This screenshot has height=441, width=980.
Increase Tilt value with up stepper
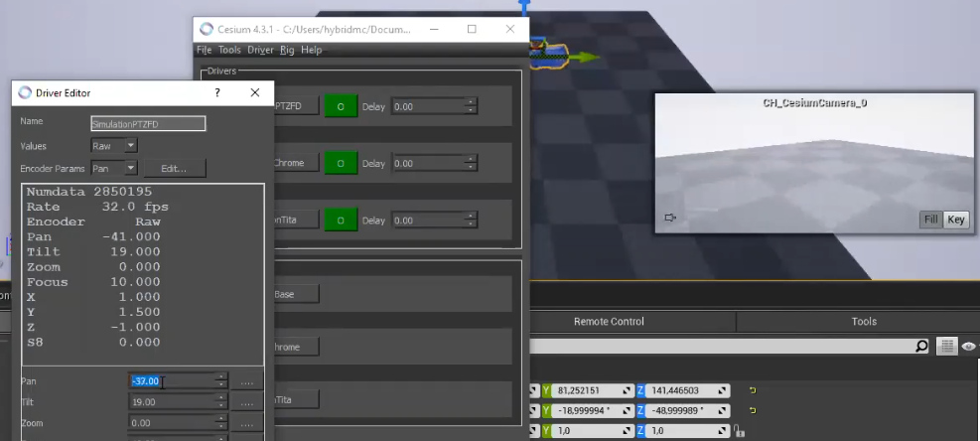click(220, 398)
